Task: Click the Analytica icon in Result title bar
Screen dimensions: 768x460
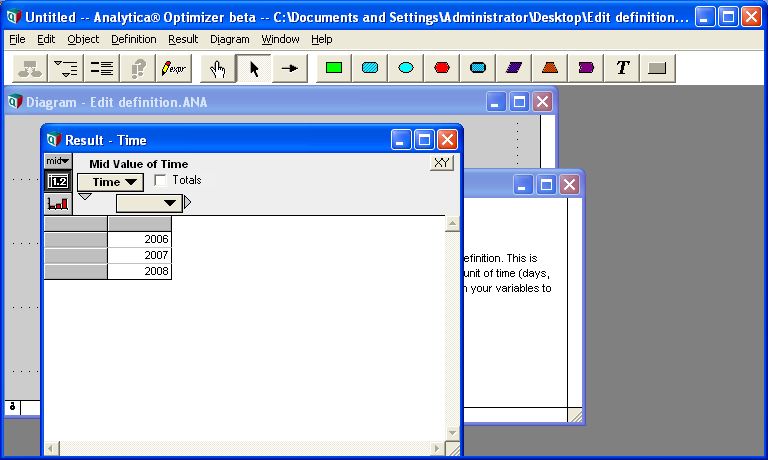Action: [x=54, y=140]
